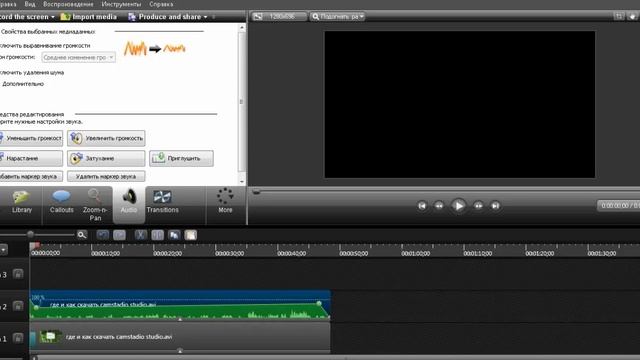
Task: Toggle lock on track 2
Action: pyautogui.click(x=18, y=306)
